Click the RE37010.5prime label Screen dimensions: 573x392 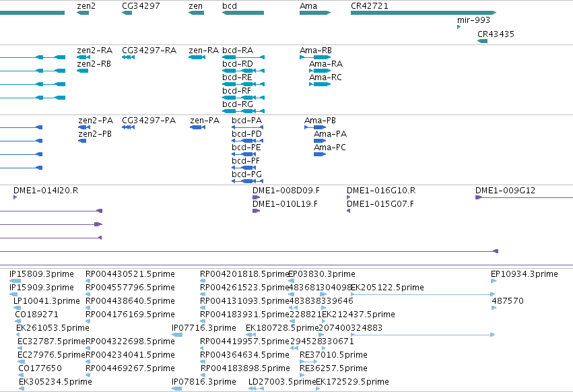(x=334, y=355)
